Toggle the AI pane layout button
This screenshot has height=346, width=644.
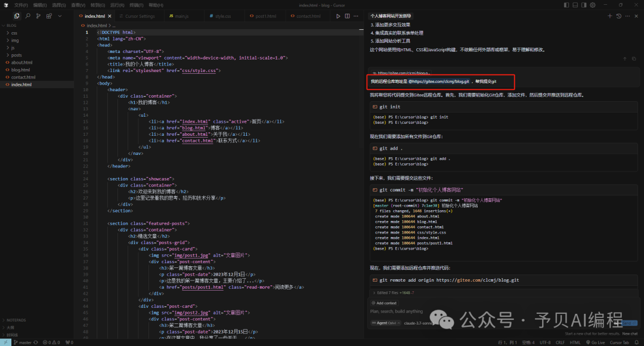pyautogui.click(x=583, y=5)
